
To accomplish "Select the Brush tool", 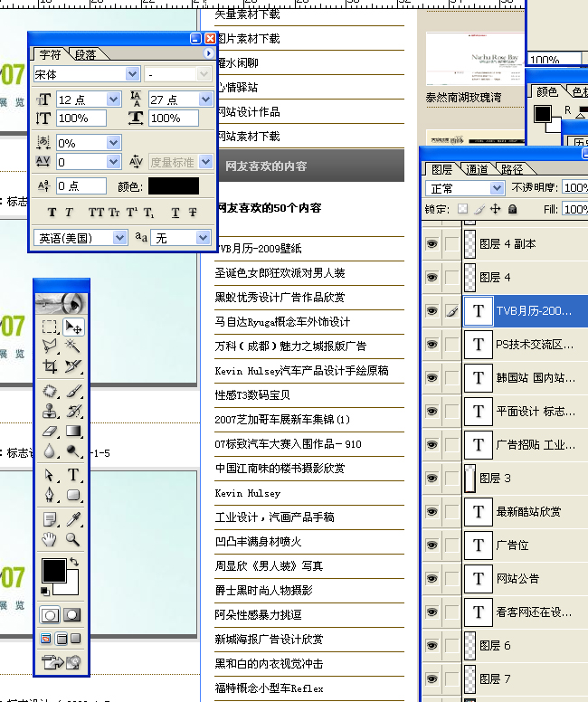I will [73, 392].
